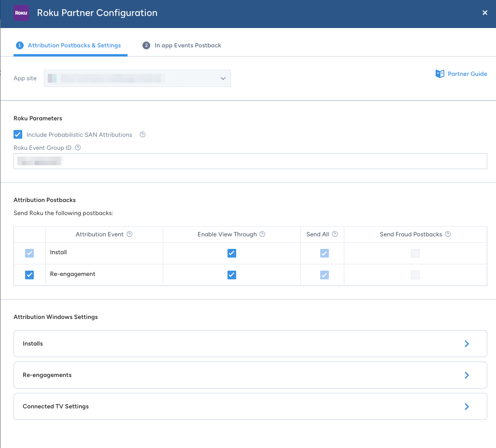
Task: Toggle the Re-engagement attribution event checkbox
Action: 29,275
